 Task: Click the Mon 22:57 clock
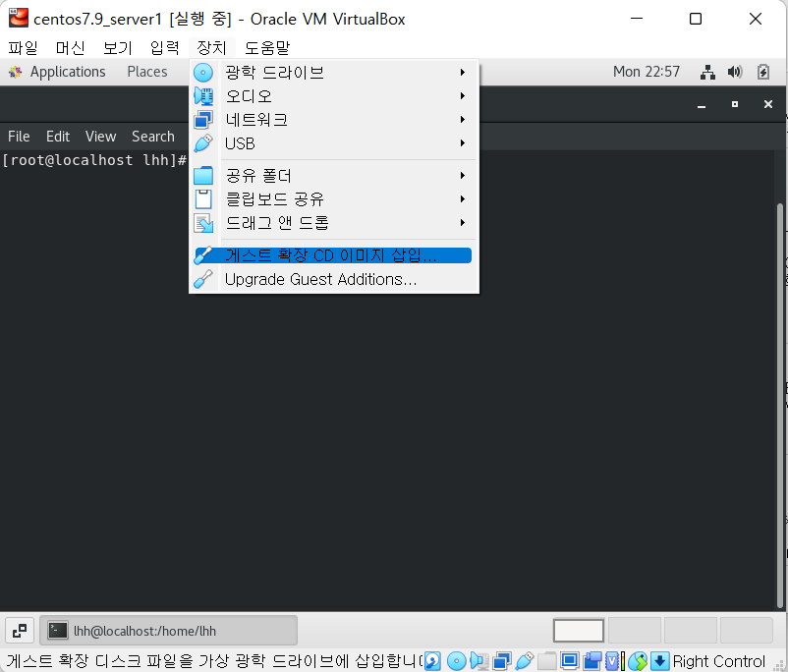647,72
